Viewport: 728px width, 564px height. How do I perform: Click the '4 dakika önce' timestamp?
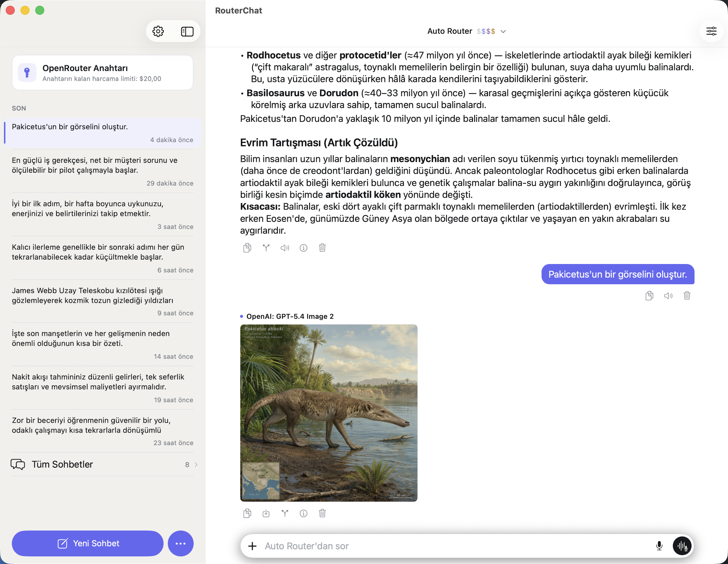pos(172,140)
